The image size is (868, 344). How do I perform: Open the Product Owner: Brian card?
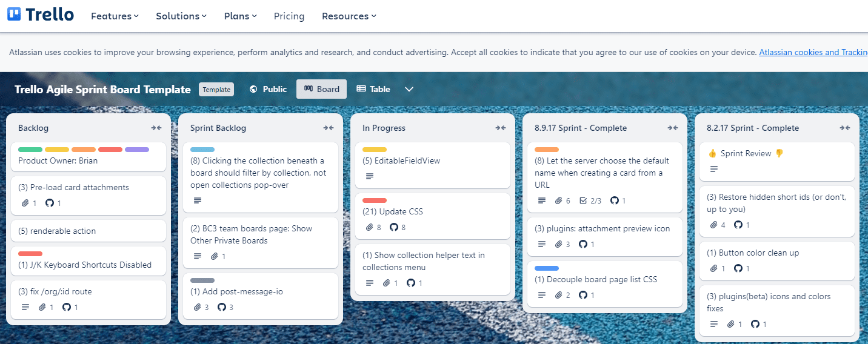click(88, 157)
